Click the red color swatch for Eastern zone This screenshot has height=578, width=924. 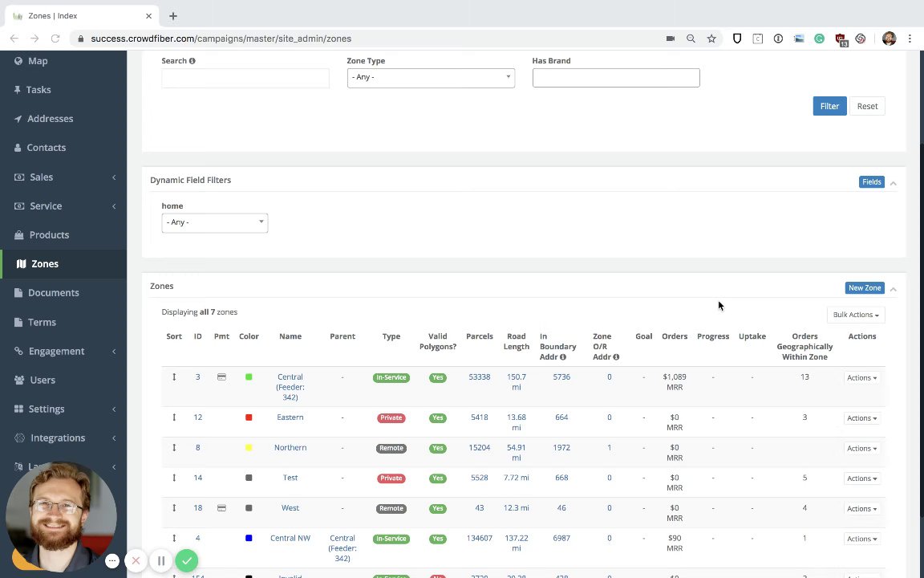249,417
